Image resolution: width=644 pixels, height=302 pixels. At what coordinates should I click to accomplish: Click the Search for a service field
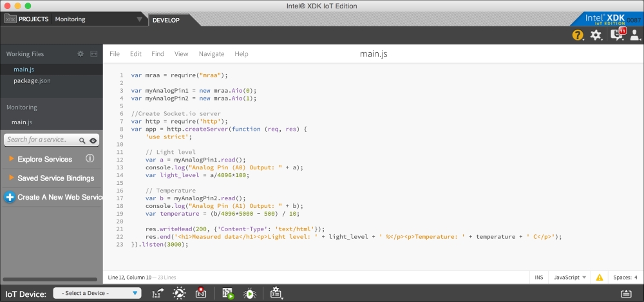pos(41,140)
